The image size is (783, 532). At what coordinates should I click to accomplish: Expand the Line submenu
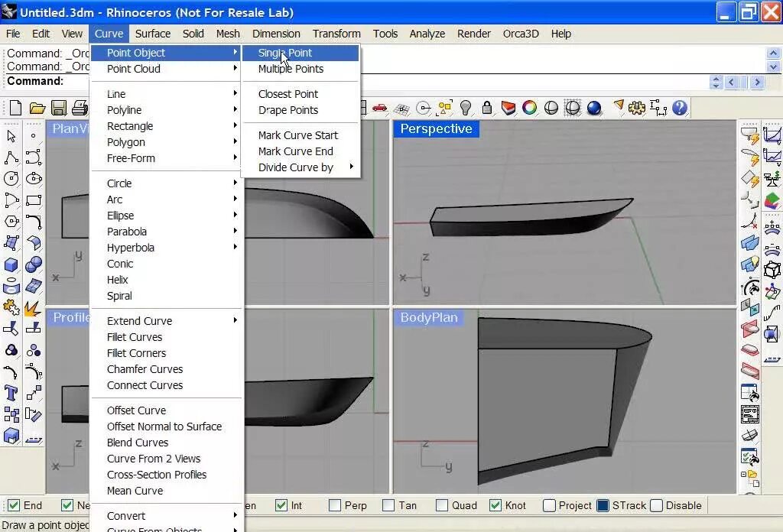[x=167, y=94]
